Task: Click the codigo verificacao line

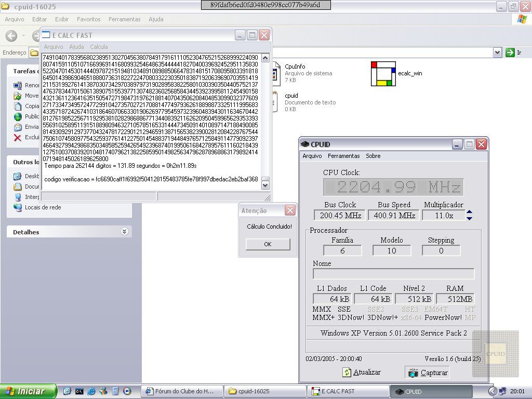Action: pyautogui.click(x=151, y=179)
